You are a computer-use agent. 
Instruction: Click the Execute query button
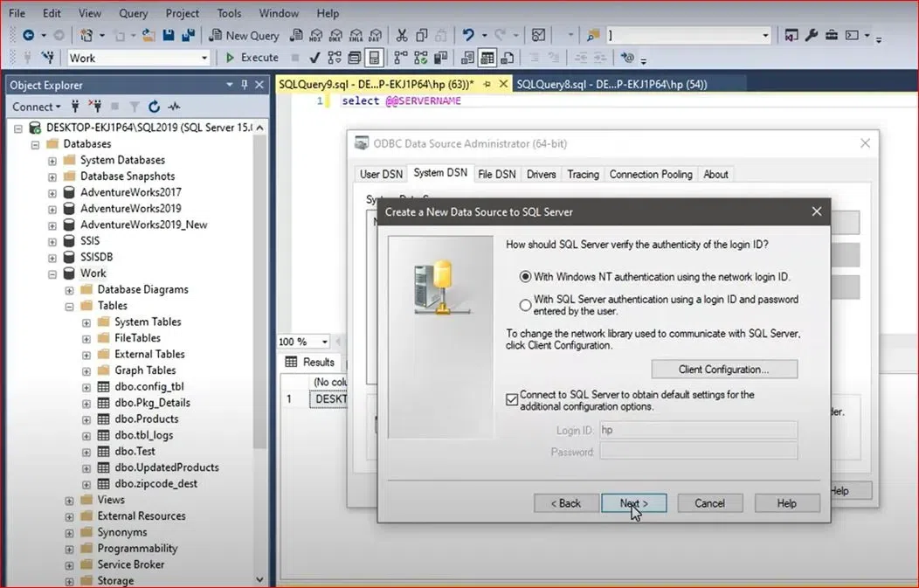point(252,58)
